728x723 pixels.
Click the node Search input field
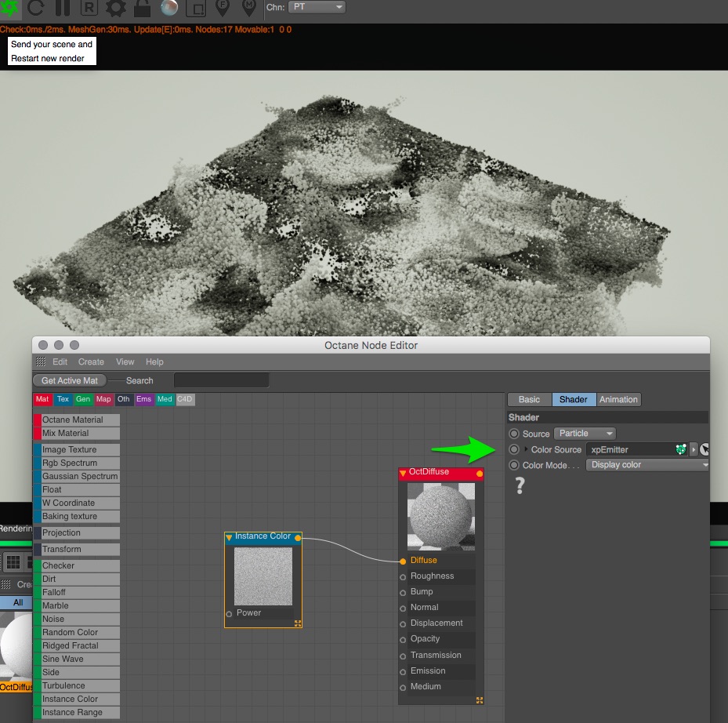point(221,381)
